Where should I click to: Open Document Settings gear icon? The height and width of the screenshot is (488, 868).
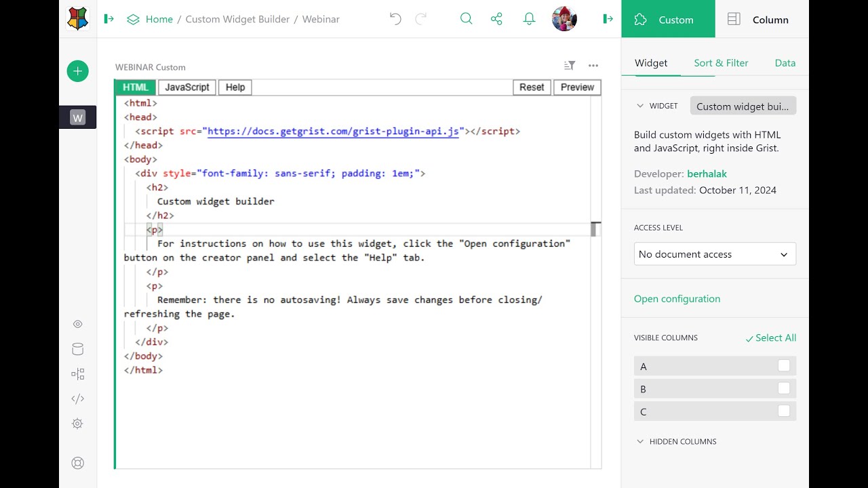pos(78,424)
